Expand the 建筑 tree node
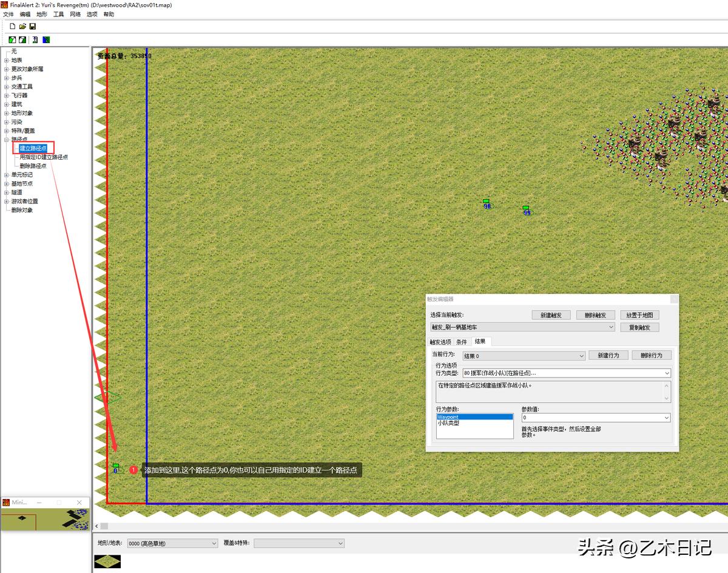The image size is (728, 573). click(x=7, y=104)
